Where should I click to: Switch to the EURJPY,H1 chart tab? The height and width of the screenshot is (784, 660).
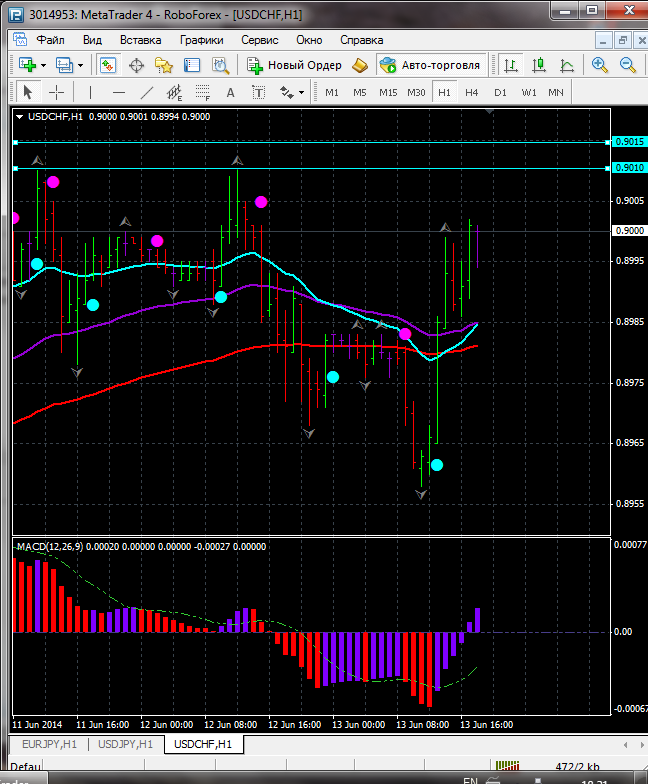click(x=47, y=744)
